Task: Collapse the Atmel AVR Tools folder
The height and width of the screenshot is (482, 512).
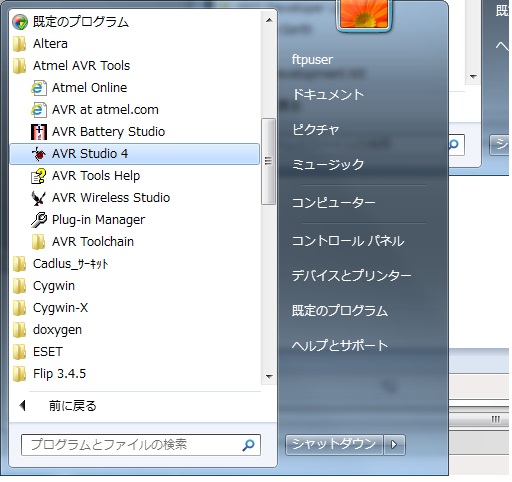Action: click(x=135, y=66)
